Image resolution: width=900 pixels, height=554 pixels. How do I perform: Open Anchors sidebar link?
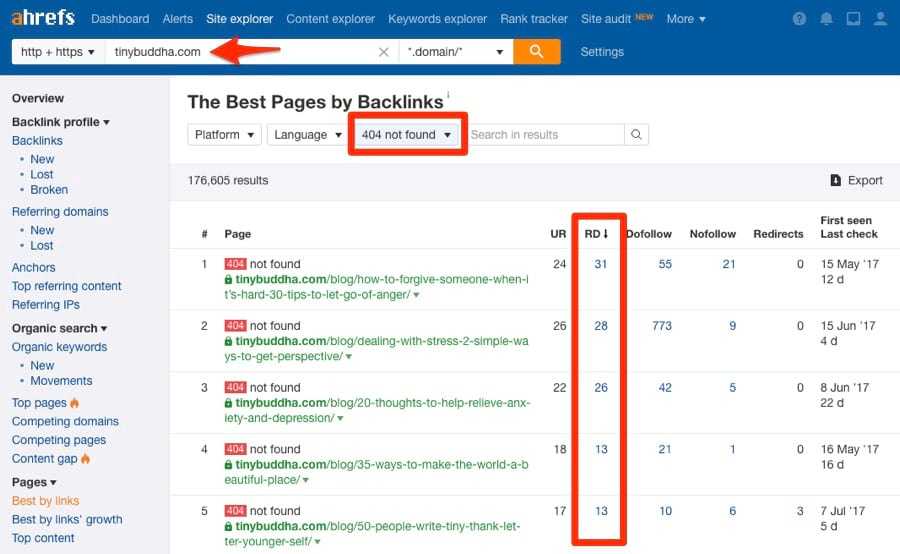[34, 268]
